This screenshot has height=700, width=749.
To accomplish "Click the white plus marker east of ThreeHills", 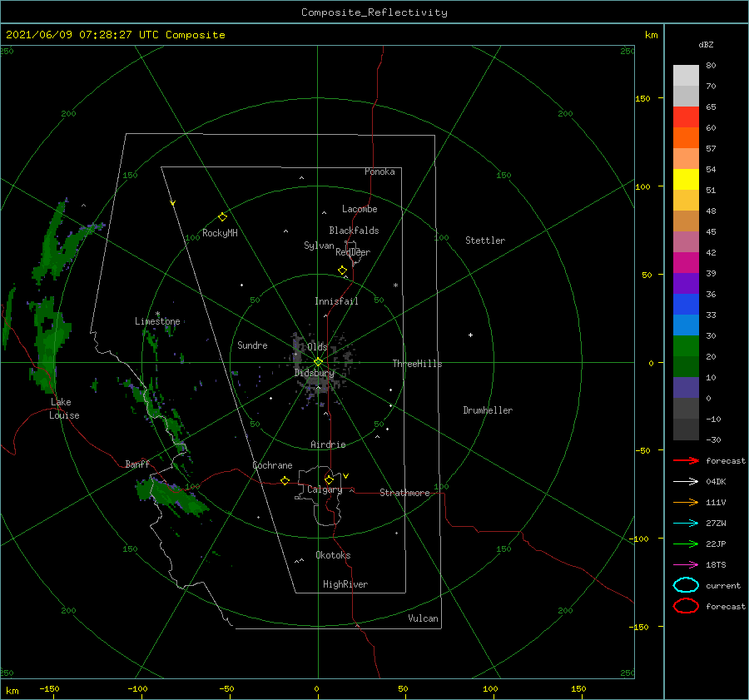I will pos(470,335).
